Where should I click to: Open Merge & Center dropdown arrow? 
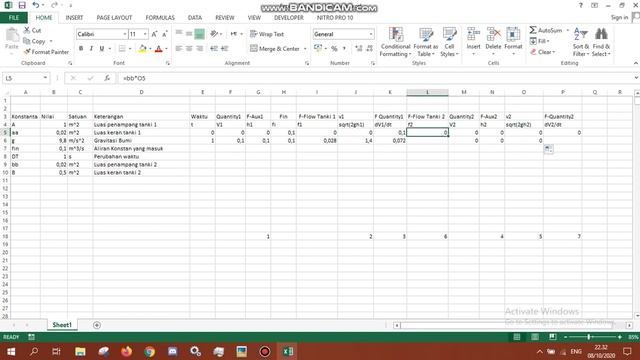(x=305, y=49)
